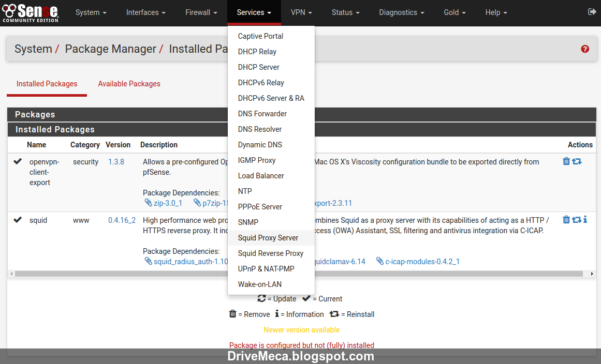Viewport: 601px width, 364px height.
Task: Click the System breadcrumb link
Action: tap(33, 49)
